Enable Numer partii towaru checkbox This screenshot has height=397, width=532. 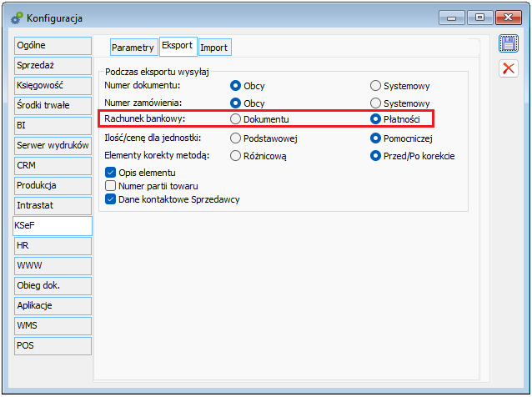(x=111, y=185)
